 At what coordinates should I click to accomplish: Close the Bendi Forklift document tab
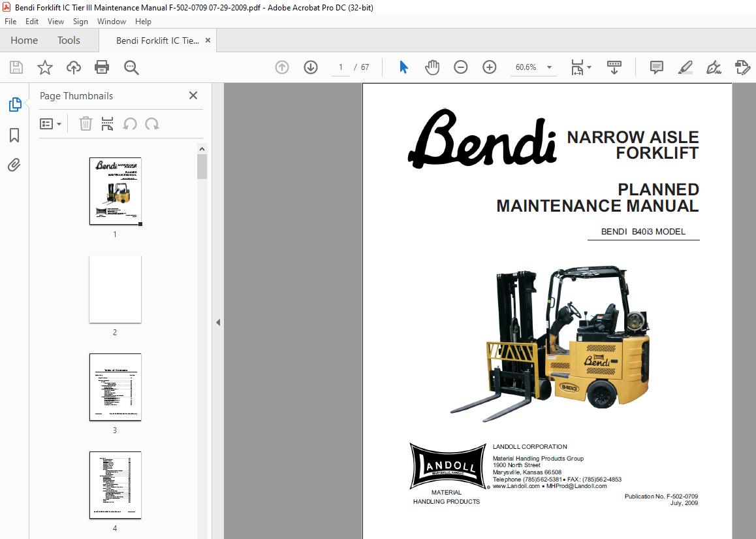pyautogui.click(x=208, y=41)
